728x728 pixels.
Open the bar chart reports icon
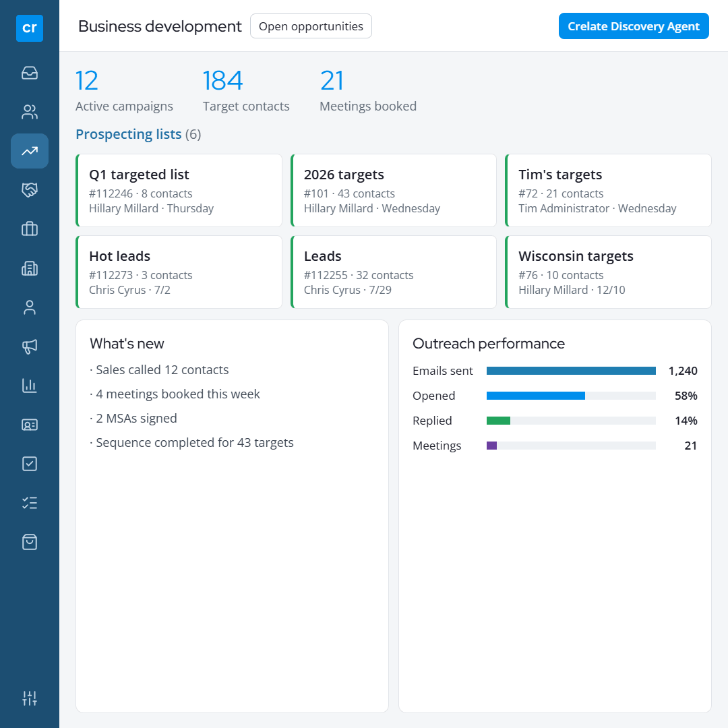tap(30, 386)
